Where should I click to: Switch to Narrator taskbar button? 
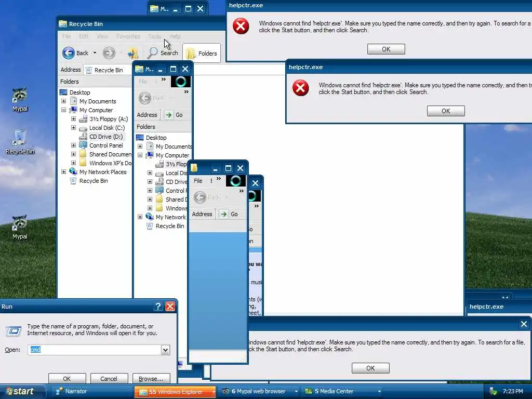91,391
